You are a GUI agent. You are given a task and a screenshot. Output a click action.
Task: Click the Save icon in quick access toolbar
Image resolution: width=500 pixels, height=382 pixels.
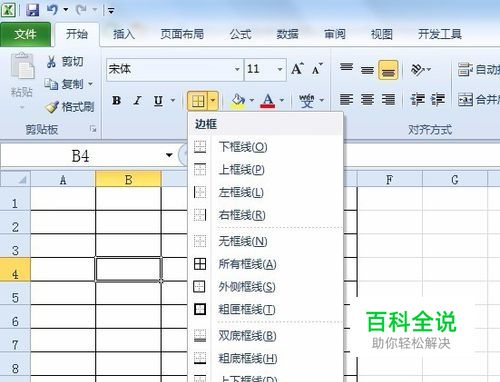[33, 10]
